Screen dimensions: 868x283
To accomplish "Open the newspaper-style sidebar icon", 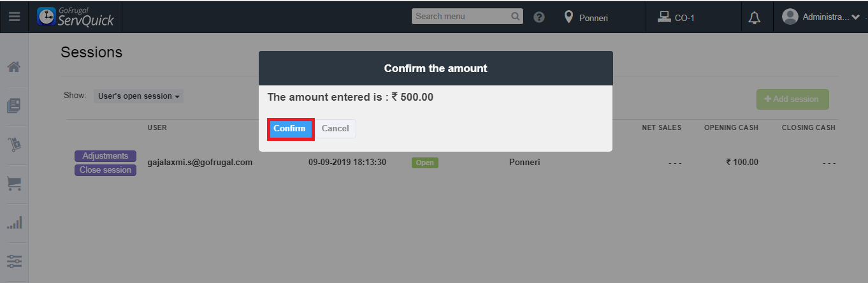I will [x=14, y=106].
